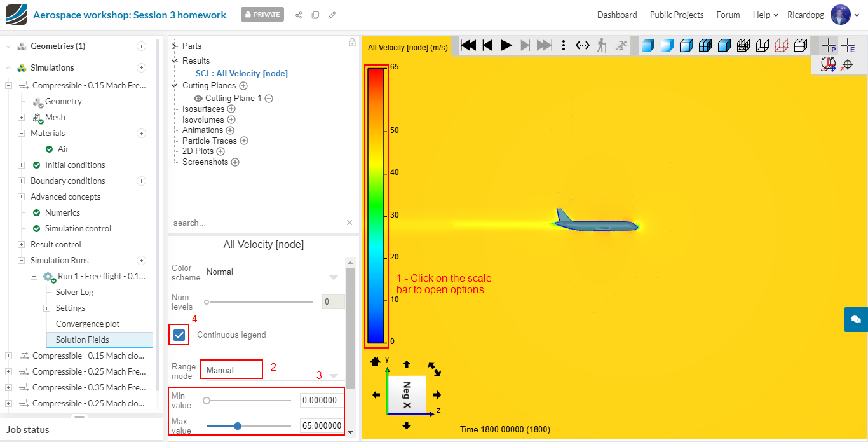Screen dimensions: 868x442
Task: Open the Forum link
Action: (x=728, y=15)
